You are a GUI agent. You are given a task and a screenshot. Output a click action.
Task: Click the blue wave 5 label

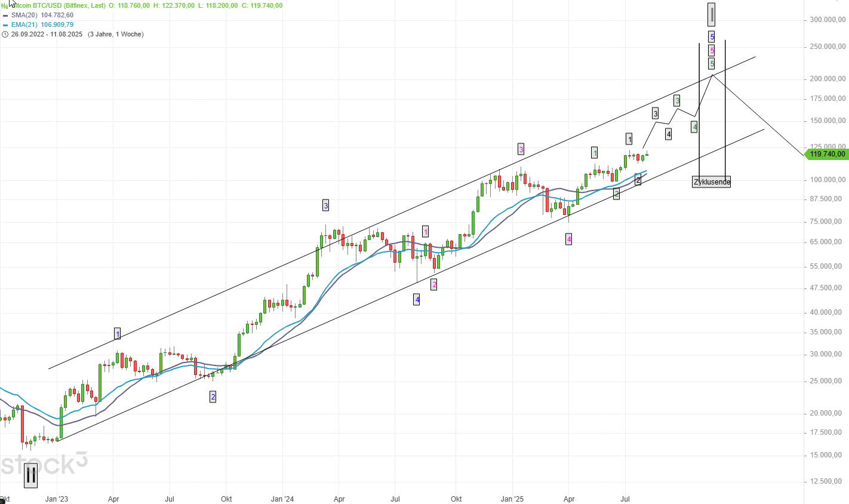712,37
